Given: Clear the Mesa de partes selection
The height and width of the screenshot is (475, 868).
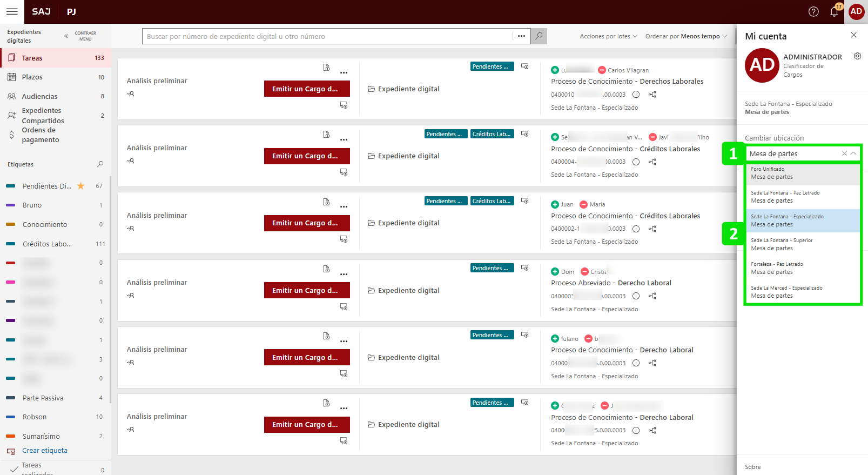Looking at the screenshot, I should coord(844,153).
